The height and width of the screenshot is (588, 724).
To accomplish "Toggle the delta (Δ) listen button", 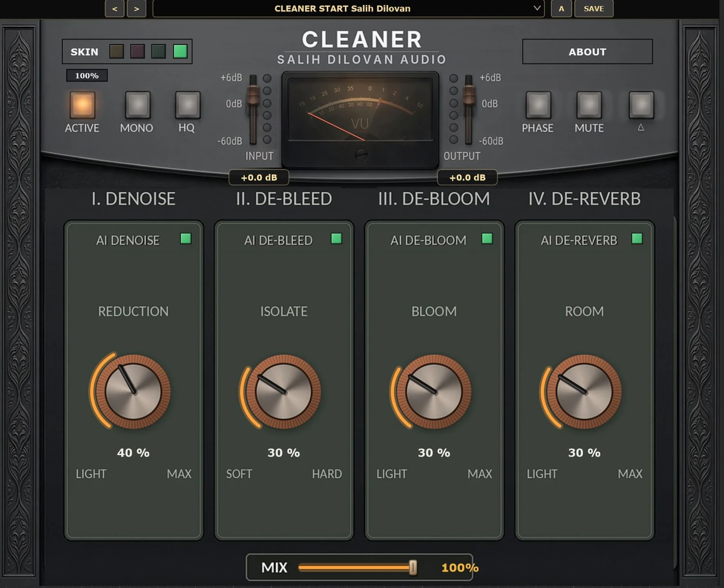I will (x=641, y=104).
